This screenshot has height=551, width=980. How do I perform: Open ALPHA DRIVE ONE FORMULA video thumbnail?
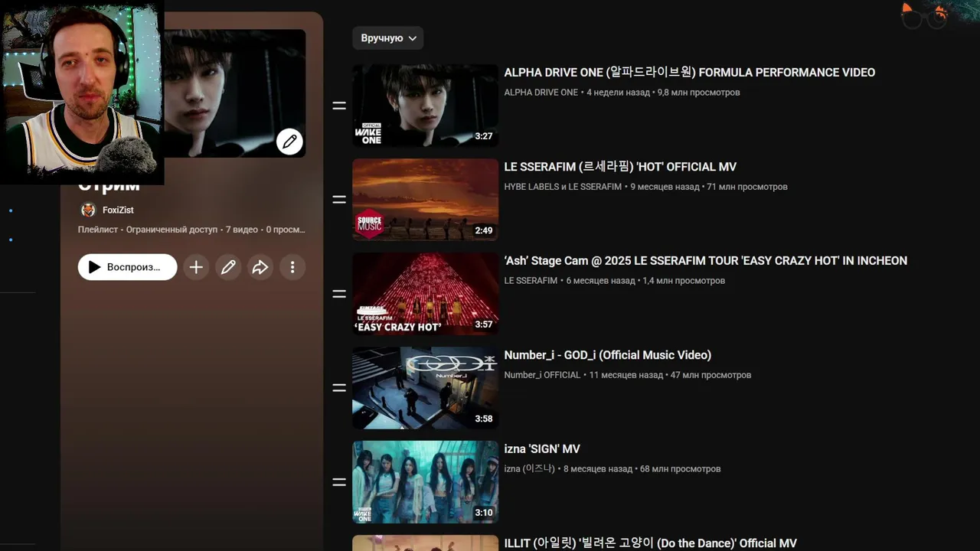[425, 106]
